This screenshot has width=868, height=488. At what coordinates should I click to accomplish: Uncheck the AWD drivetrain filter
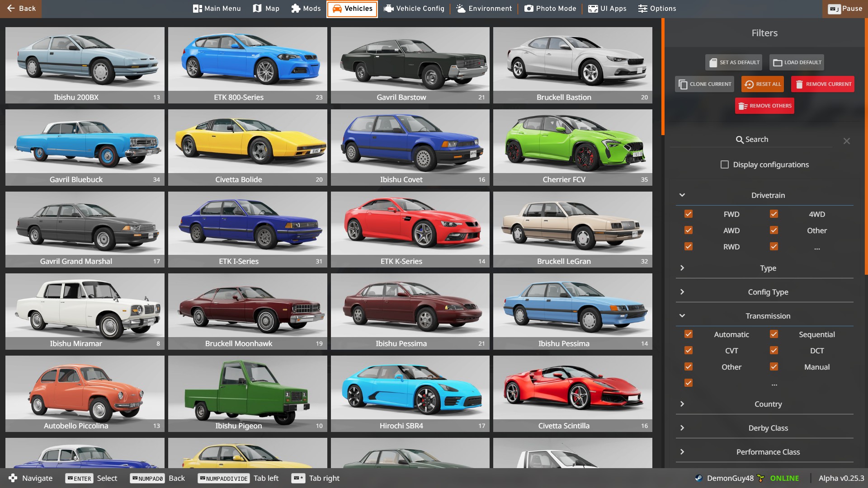689,230
